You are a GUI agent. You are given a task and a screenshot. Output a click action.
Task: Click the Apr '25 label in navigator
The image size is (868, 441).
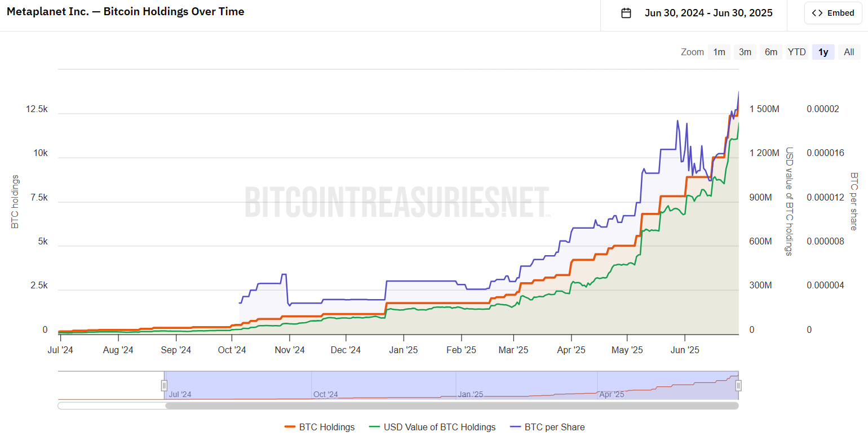coord(612,394)
